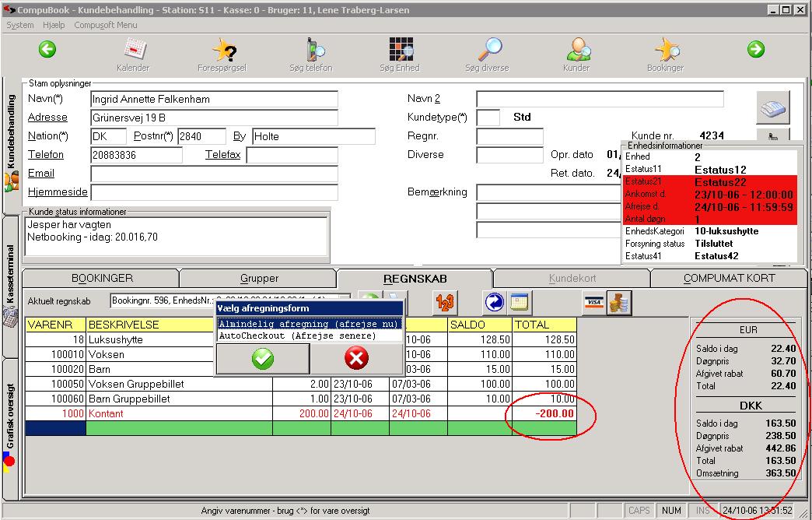Click the Adresse field Grünersvej 19 B

click(214, 118)
